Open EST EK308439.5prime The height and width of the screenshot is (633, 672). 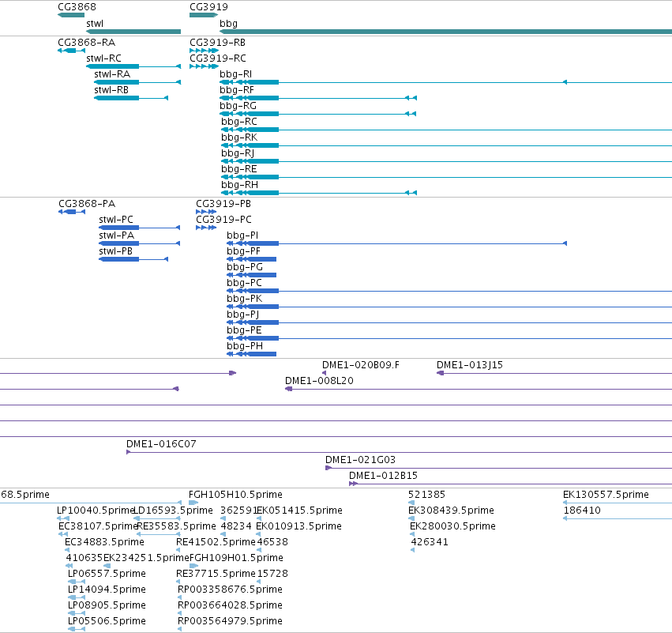point(451,511)
